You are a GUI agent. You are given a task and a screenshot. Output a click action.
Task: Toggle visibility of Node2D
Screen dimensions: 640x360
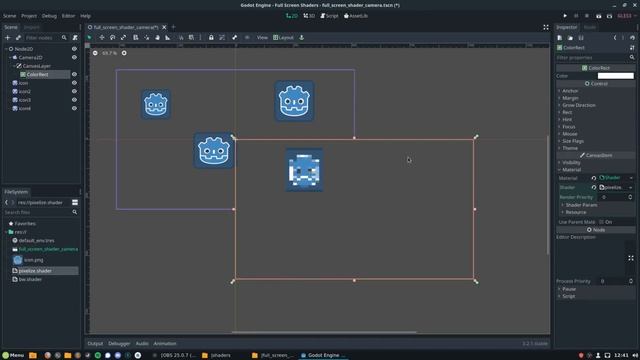(74, 49)
